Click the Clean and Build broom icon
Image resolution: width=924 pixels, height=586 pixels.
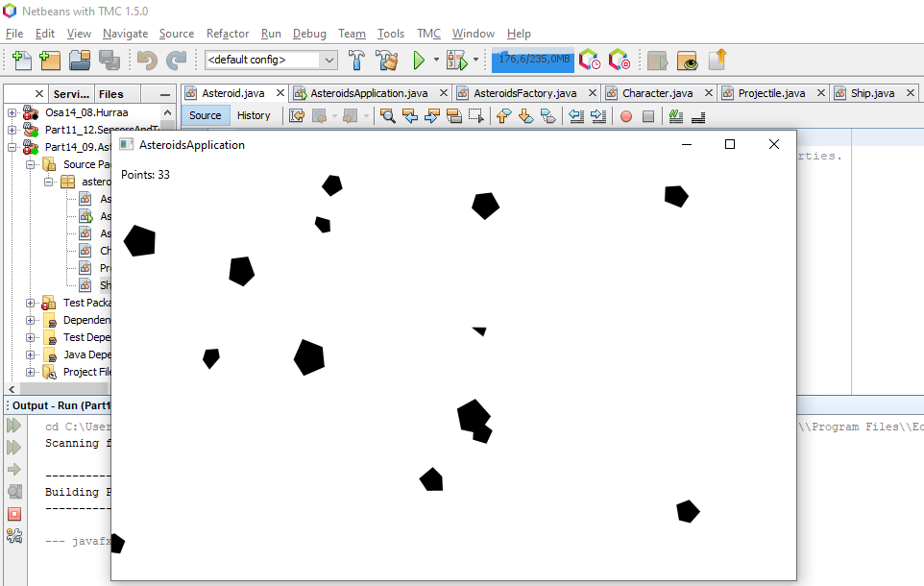(387, 61)
